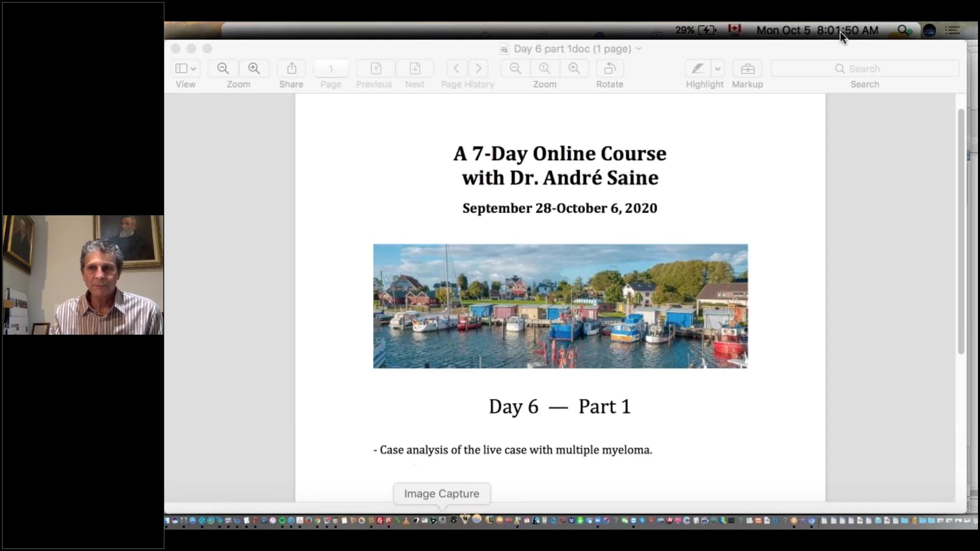Open the 'Day 6 part 1doc' title dropdown

640,48
